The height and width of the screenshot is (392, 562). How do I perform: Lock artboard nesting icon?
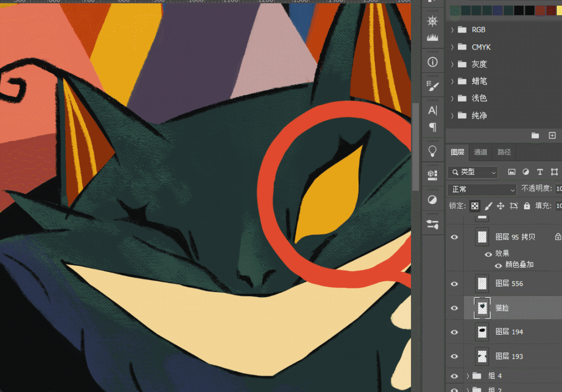pos(514,206)
